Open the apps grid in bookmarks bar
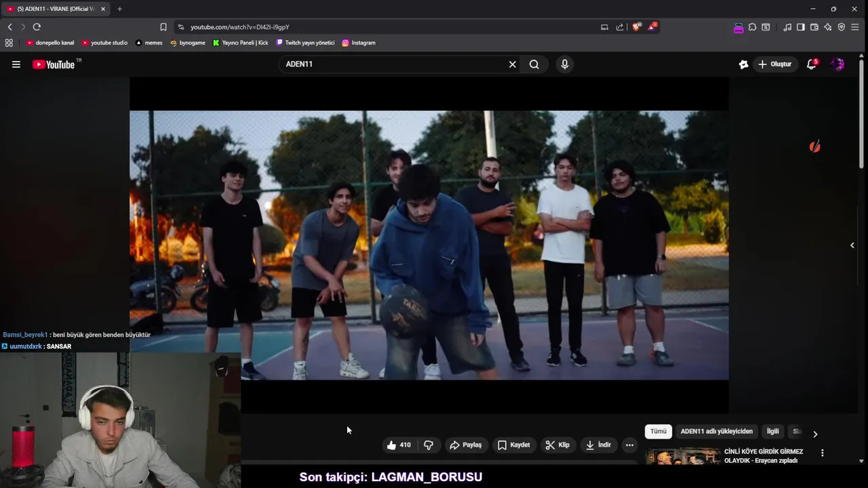 tap(9, 43)
